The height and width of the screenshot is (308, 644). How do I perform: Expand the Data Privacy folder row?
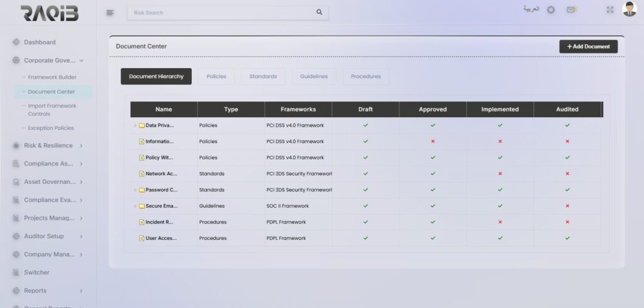(135, 125)
